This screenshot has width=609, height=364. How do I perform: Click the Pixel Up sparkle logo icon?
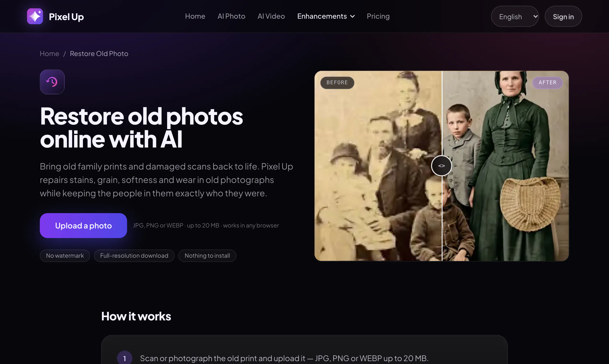[35, 16]
